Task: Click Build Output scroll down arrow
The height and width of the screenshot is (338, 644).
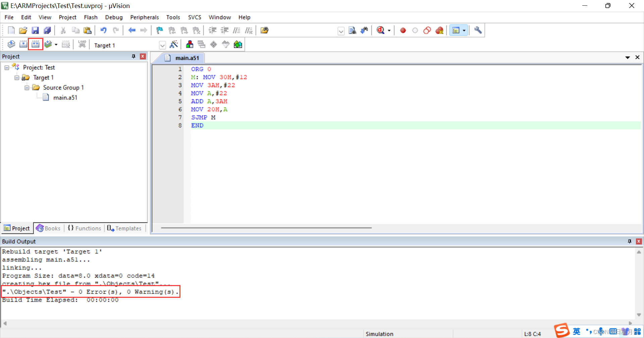Action: pos(639,315)
